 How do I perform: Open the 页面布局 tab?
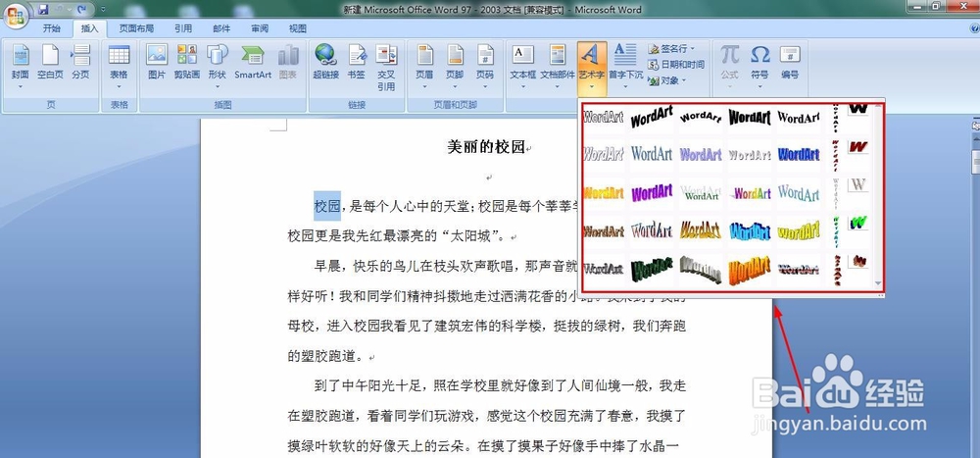[x=136, y=28]
